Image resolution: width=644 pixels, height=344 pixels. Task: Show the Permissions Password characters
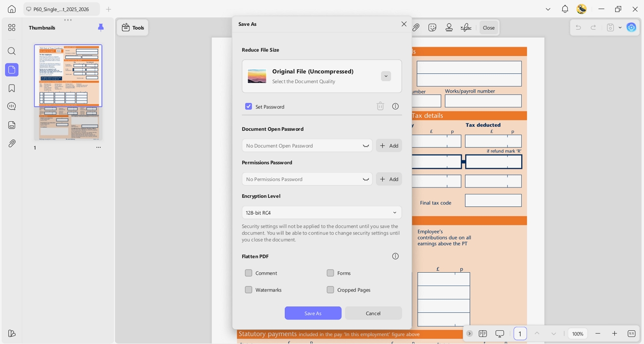(366, 179)
